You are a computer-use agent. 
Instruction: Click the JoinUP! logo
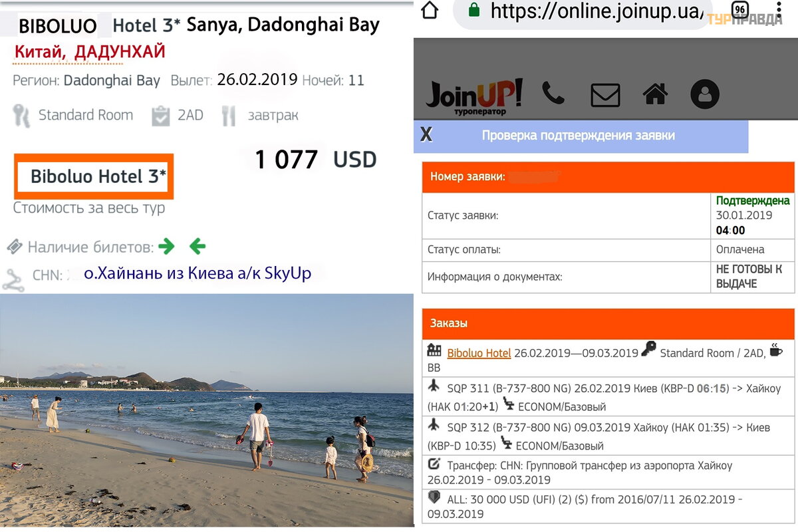[x=474, y=96]
